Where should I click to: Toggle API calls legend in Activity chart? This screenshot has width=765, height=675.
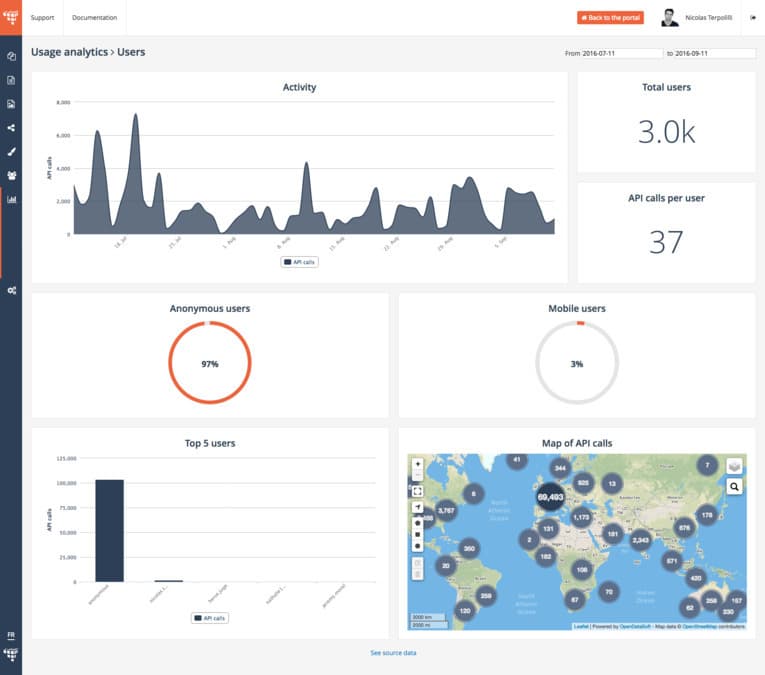[300, 262]
